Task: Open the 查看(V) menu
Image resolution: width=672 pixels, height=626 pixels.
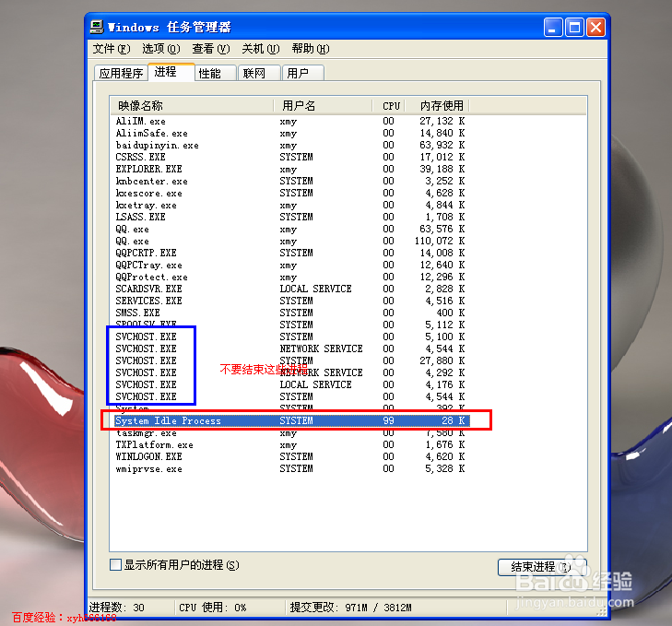Action: point(211,49)
